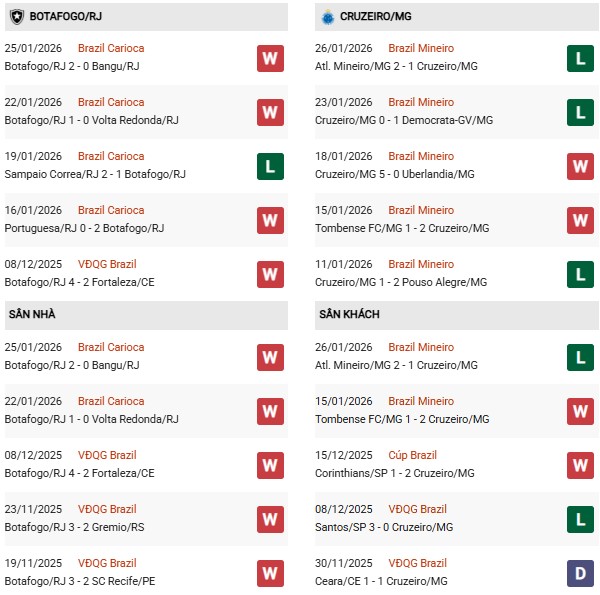Open VĐQG Brazil link dated 23/11/2025
Viewport: 600px width, 595px height.
107,509
